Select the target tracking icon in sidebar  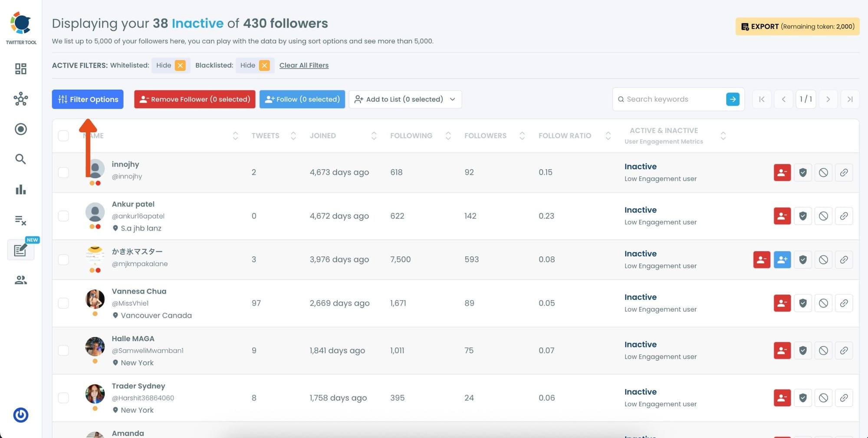tap(20, 129)
